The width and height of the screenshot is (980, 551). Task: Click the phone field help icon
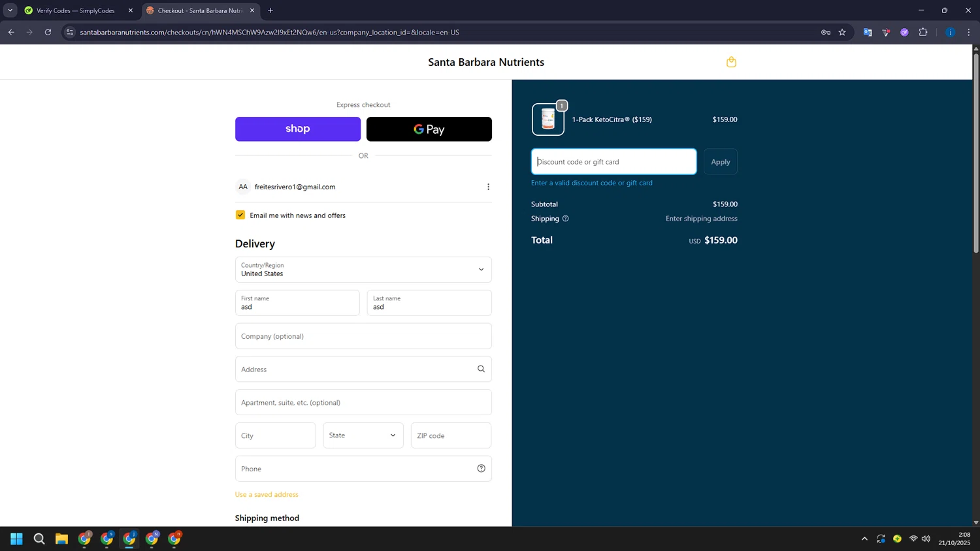tap(481, 468)
